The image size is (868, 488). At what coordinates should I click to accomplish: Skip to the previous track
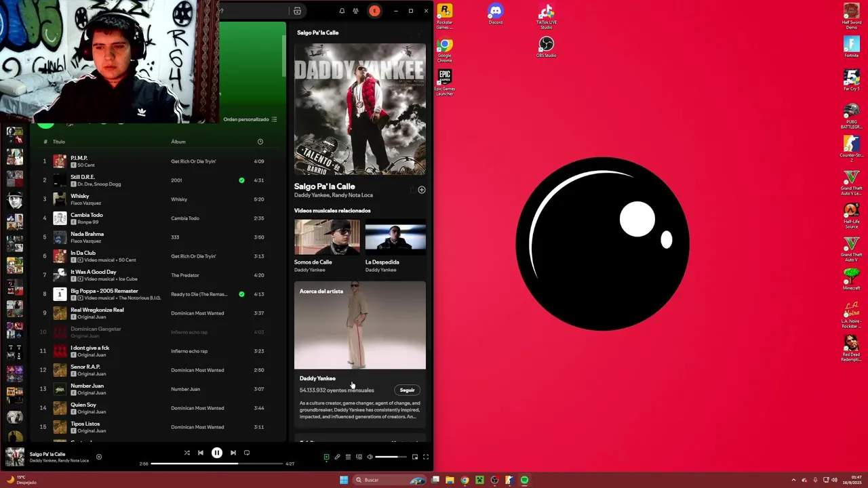(201, 453)
